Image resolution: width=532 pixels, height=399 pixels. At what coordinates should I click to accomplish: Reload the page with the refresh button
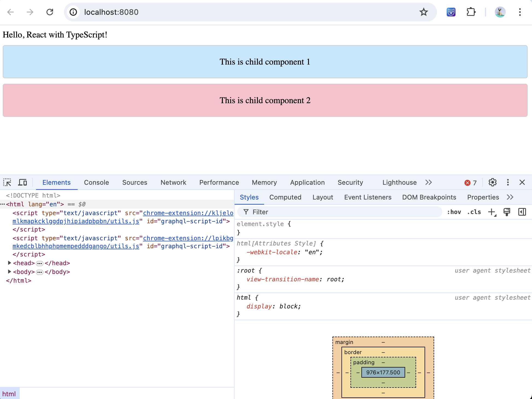point(50,12)
